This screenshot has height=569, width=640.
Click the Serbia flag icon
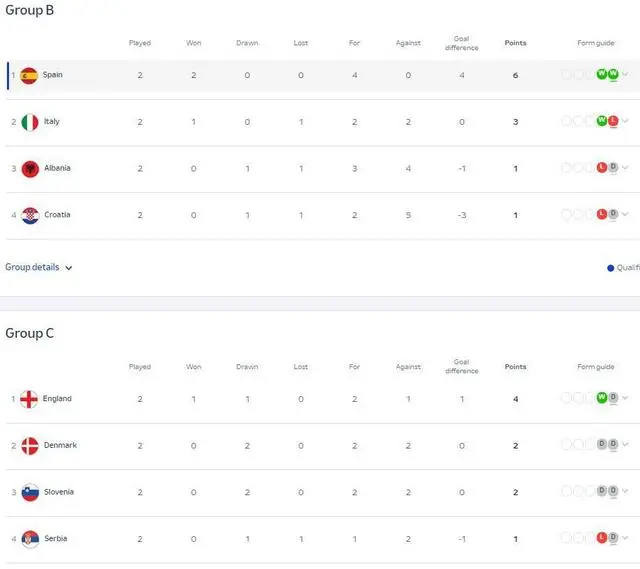[x=30, y=539]
